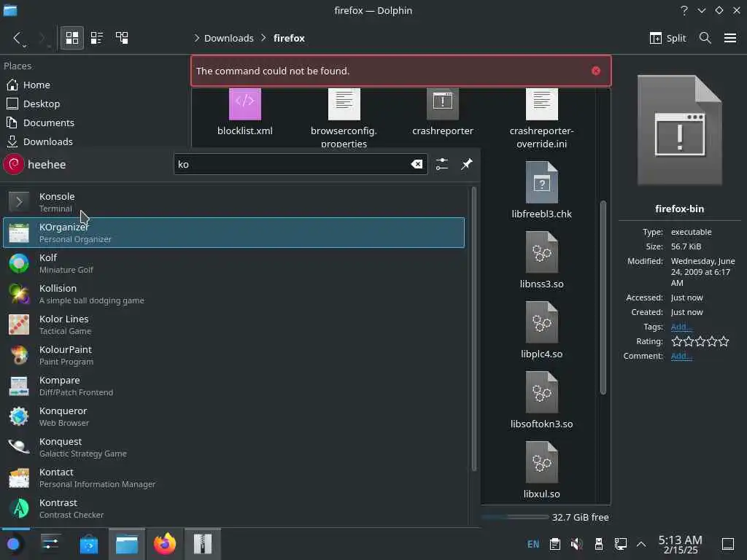Click firefox in the breadcrumb path
This screenshot has width=747, height=560.
pos(289,38)
